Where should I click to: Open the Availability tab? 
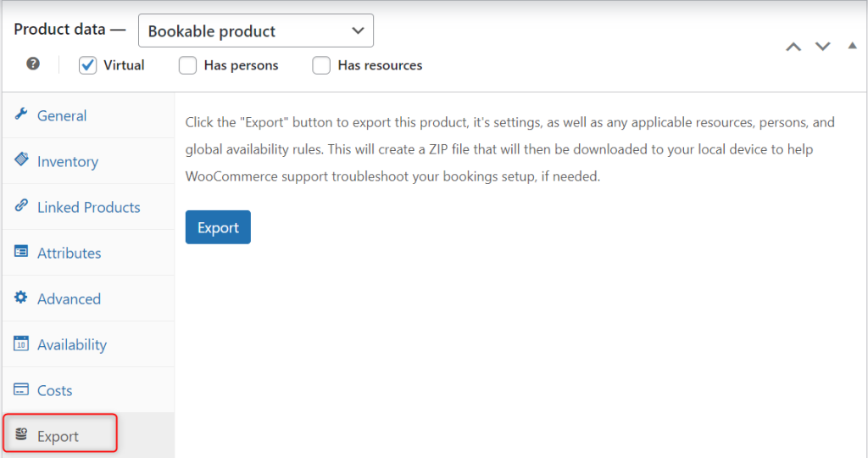coord(72,344)
